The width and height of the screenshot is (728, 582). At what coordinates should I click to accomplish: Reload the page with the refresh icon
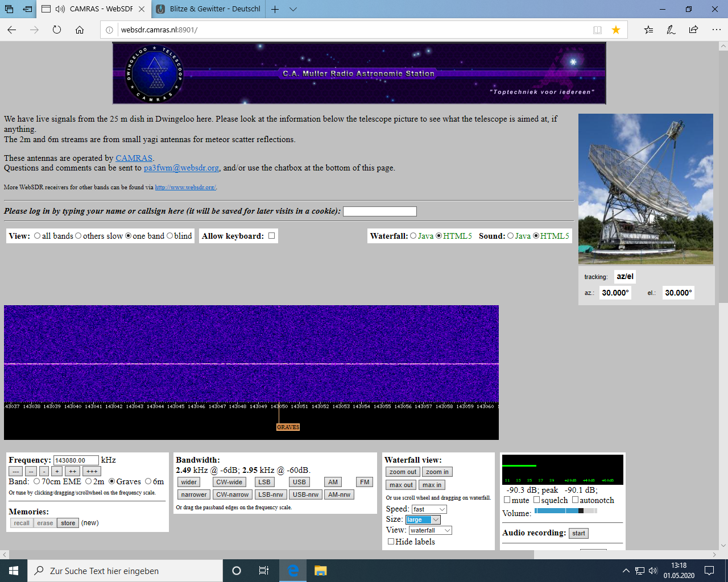[57, 30]
